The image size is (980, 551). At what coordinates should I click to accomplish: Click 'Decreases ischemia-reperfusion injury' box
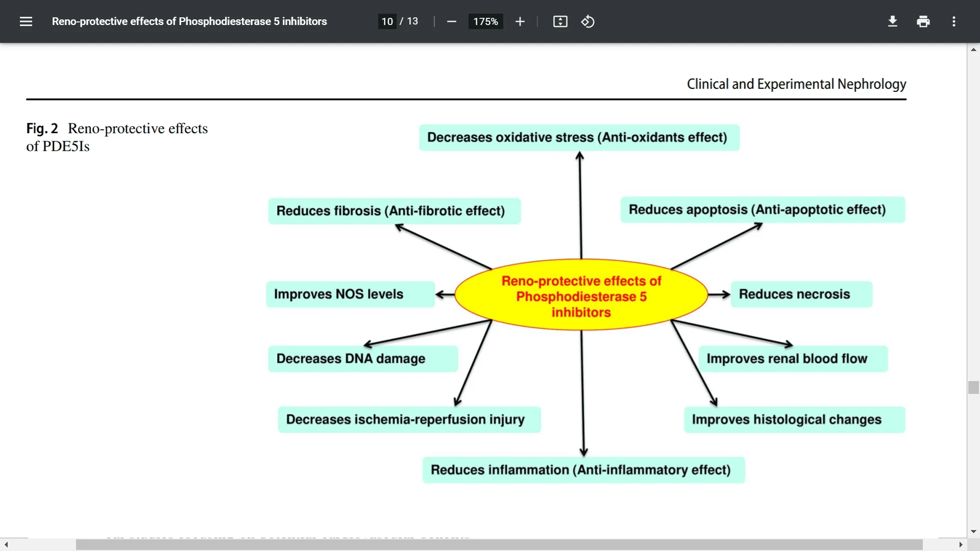click(x=409, y=419)
